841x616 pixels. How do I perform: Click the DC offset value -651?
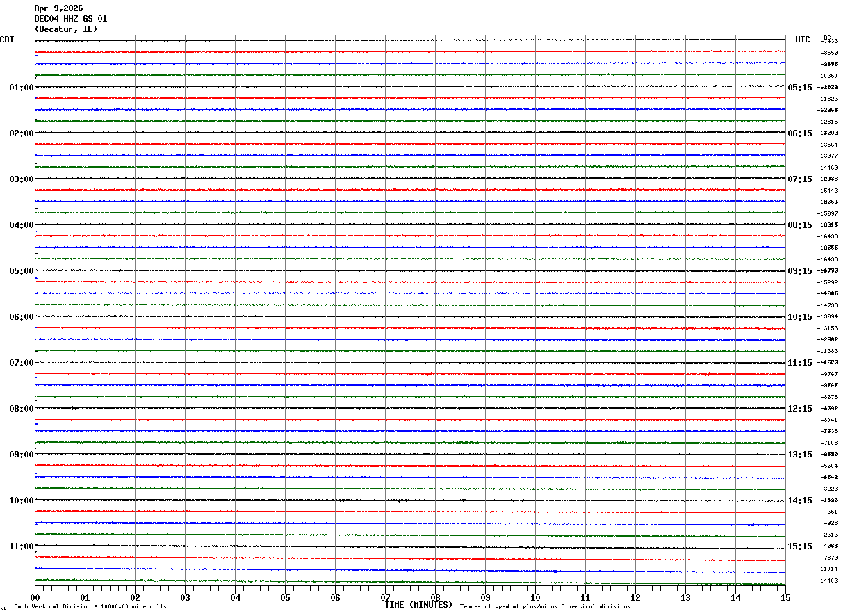point(830,512)
